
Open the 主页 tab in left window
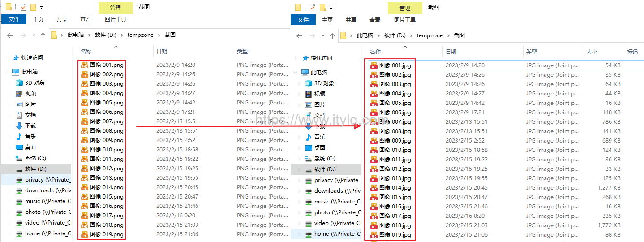click(x=38, y=19)
